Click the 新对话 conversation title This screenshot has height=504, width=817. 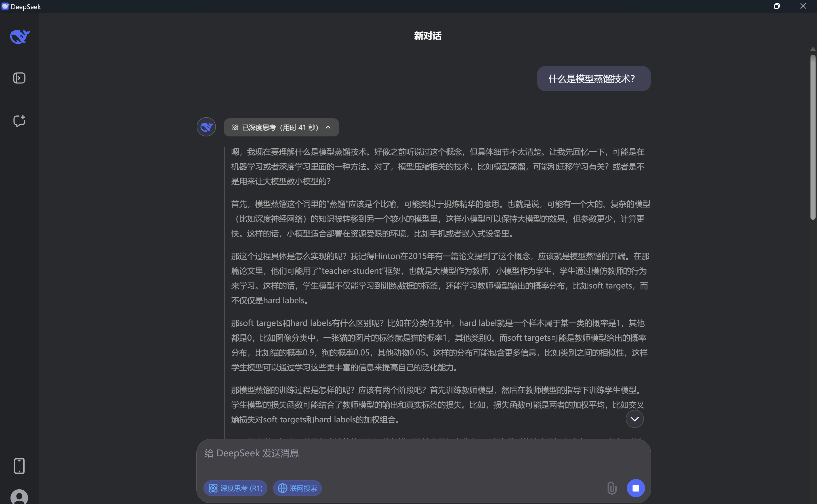(x=427, y=36)
